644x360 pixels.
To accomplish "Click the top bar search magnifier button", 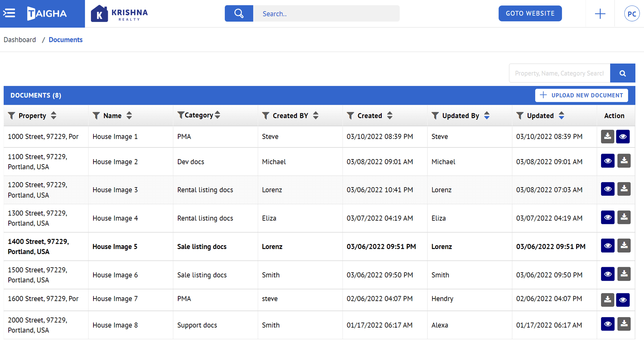I will (x=239, y=13).
